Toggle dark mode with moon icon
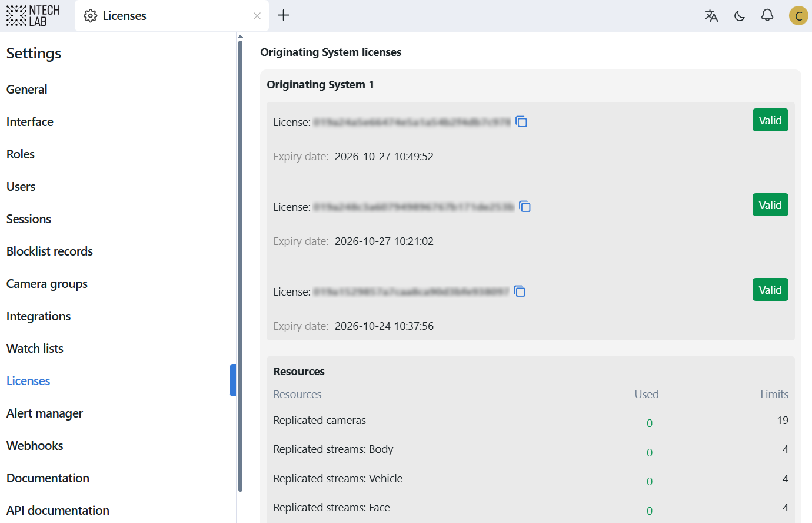The width and height of the screenshot is (812, 523). point(740,16)
